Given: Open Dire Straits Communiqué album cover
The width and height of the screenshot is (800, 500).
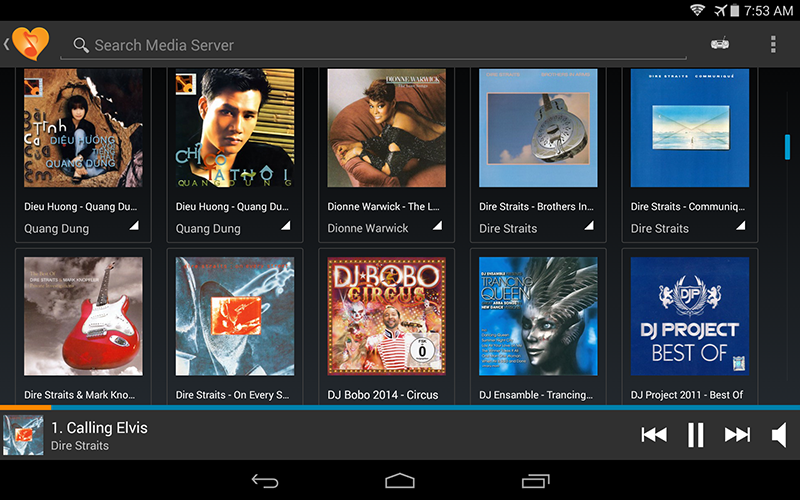Looking at the screenshot, I should [690, 128].
